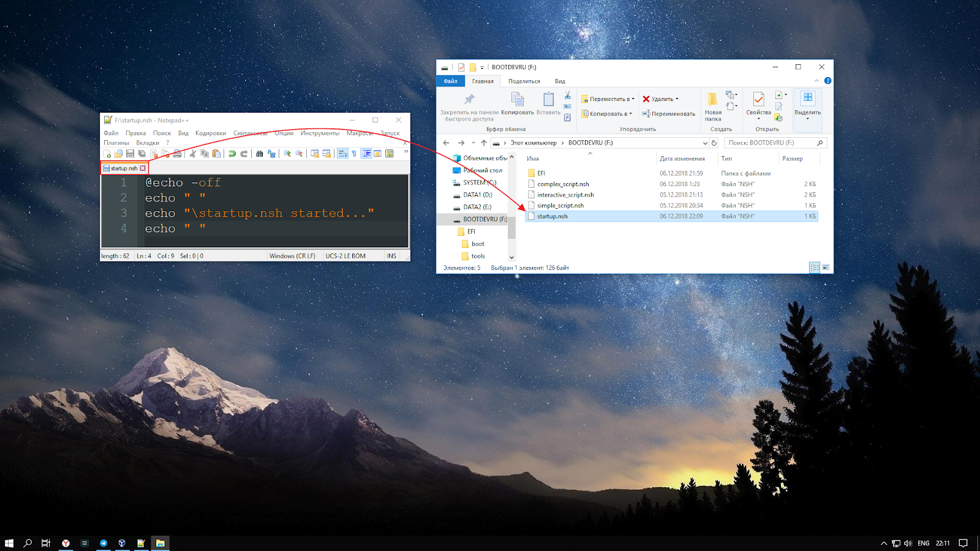This screenshot has width=980, height=551.
Task: Switch to the Поделиться ribbon tab
Action: [x=524, y=81]
